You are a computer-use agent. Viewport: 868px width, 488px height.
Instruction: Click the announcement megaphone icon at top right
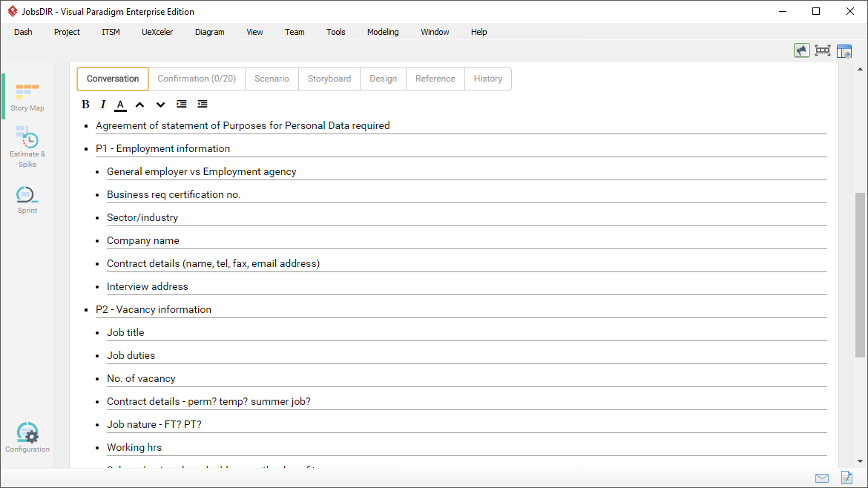point(802,50)
